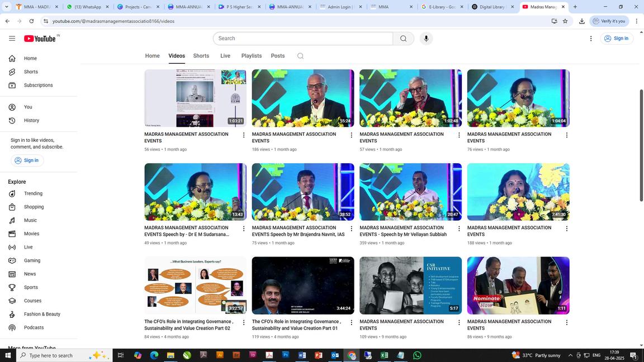Switch to channel Posts tab
The image size is (644, 362).
(x=278, y=56)
